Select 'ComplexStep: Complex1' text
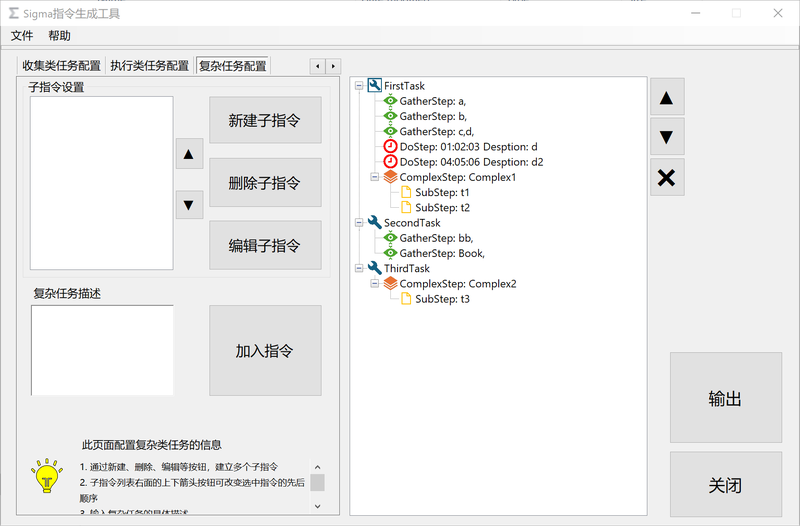 (x=458, y=177)
